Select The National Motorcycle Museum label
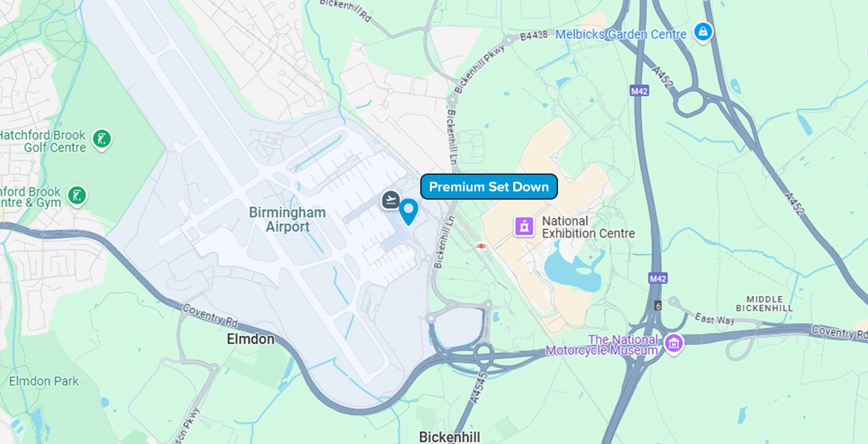The width and height of the screenshot is (868, 444). point(602,345)
